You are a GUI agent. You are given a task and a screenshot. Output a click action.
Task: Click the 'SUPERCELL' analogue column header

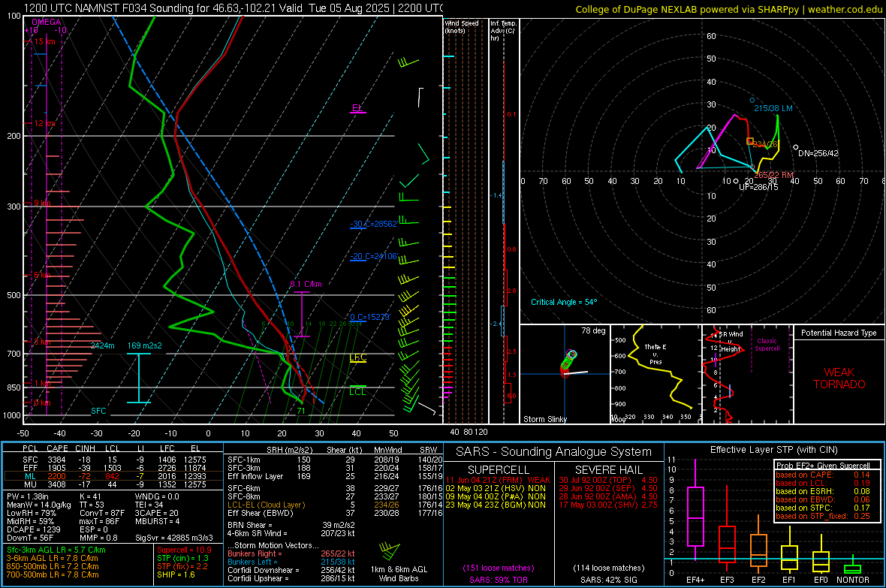click(499, 470)
